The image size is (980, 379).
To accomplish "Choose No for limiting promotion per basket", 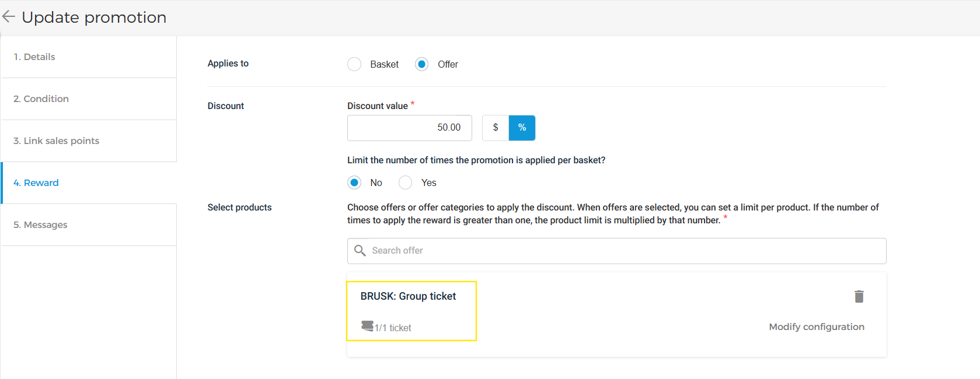I will [354, 183].
